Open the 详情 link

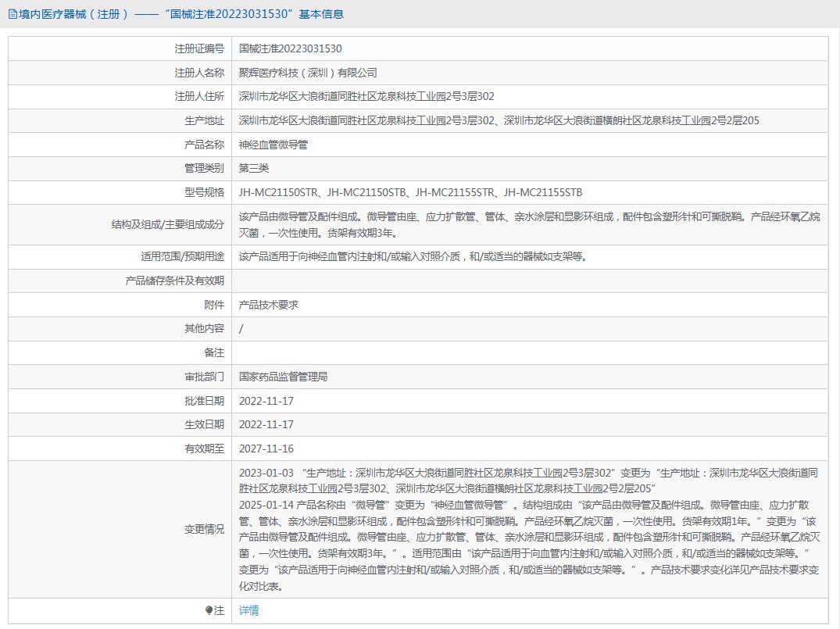pyautogui.click(x=248, y=610)
